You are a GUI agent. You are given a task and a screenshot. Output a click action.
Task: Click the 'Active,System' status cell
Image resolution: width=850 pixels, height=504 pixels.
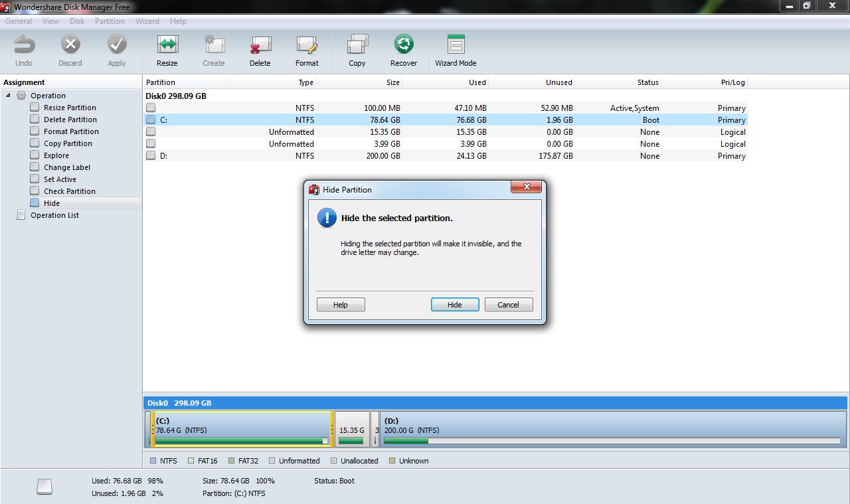click(x=635, y=108)
